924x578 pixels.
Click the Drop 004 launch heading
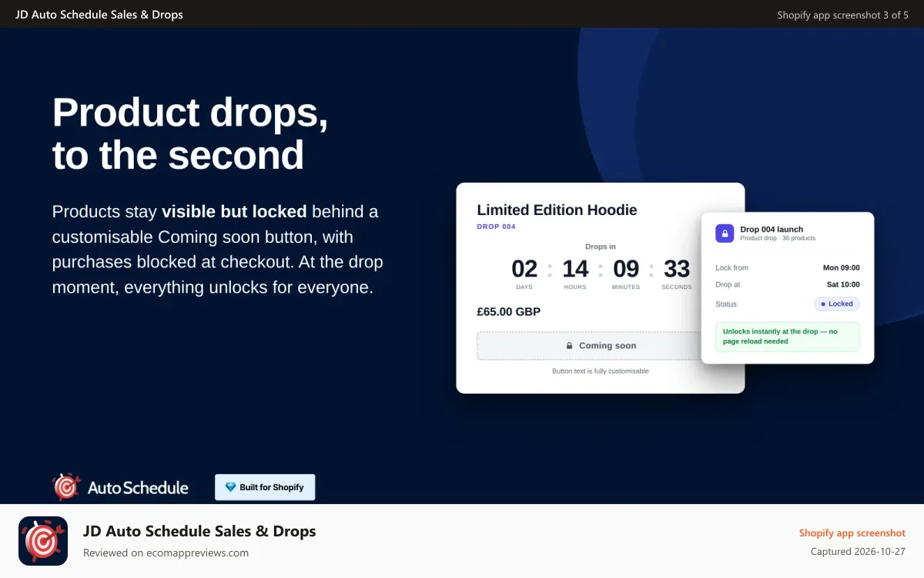point(772,229)
